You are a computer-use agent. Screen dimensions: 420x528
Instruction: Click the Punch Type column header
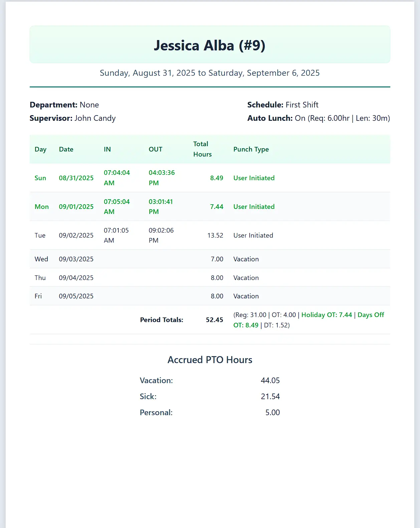click(x=251, y=149)
